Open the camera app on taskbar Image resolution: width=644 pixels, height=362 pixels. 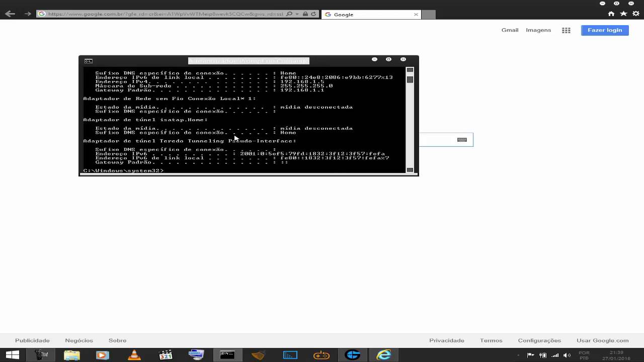coord(41,355)
